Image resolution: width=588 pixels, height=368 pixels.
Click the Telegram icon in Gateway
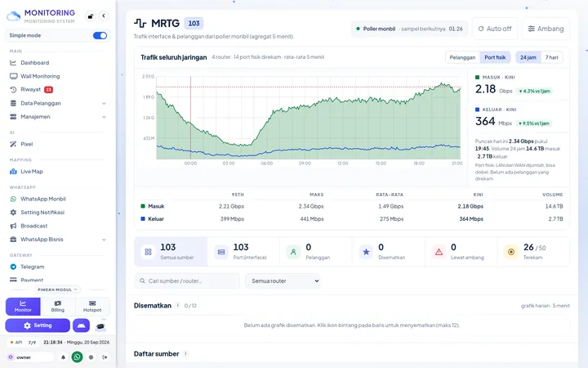(13, 267)
